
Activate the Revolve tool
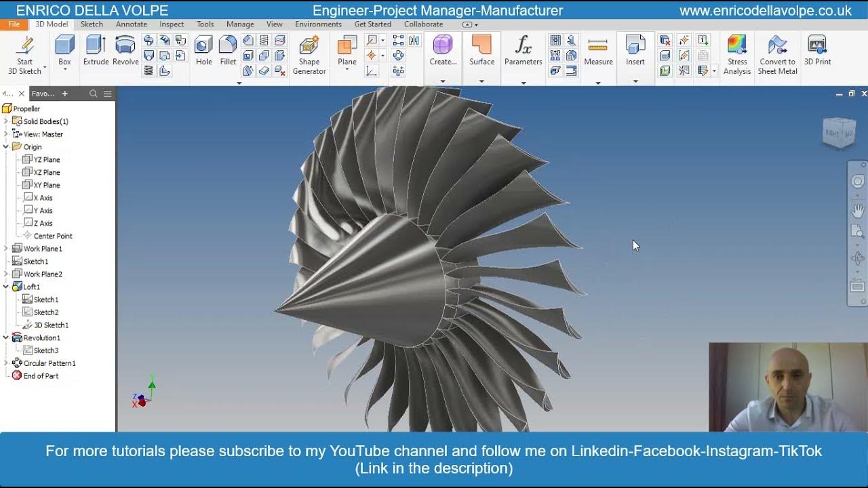[125, 51]
